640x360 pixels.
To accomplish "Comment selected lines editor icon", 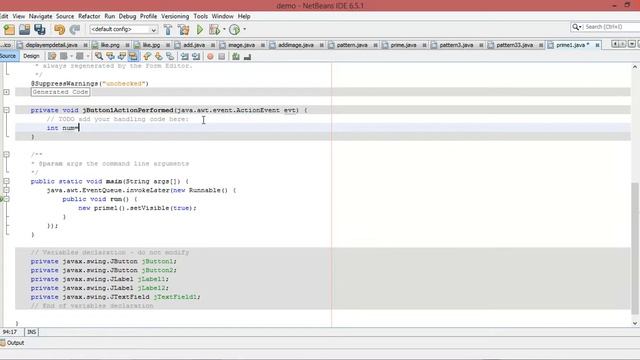I will (236, 56).
